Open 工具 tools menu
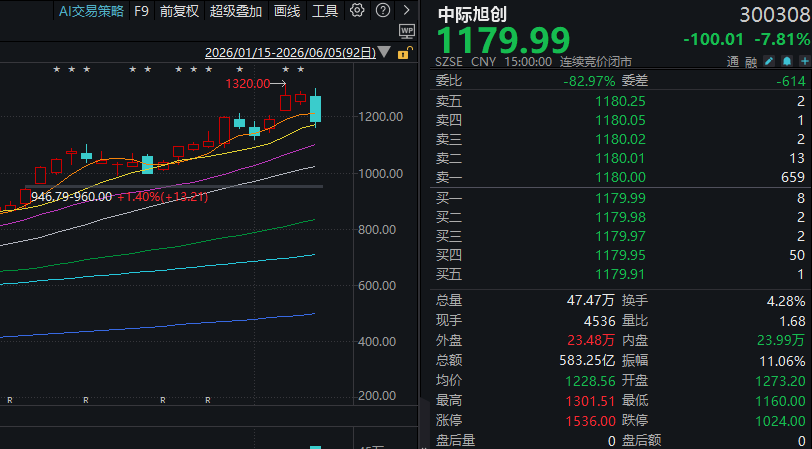The image size is (812, 449). [325, 11]
